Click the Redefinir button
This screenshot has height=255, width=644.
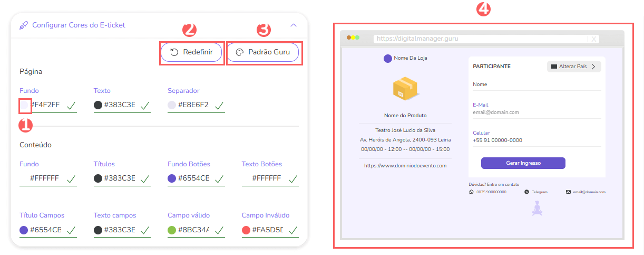pyautogui.click(x=192, y=53)
